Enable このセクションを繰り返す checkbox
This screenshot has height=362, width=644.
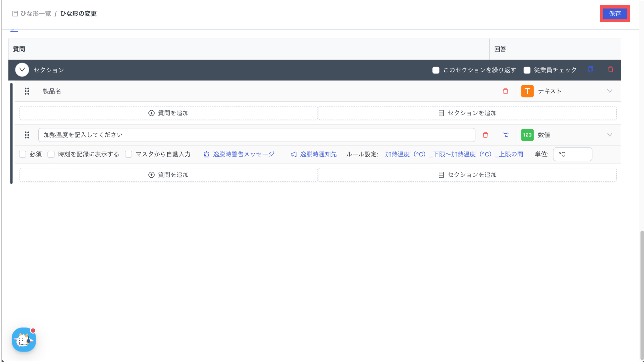[x=436, y=70]
